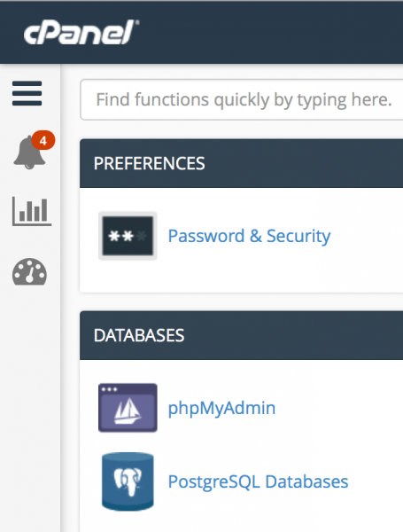
Task: Open the phpMyAdmin link
Action: tap(221, 408)
